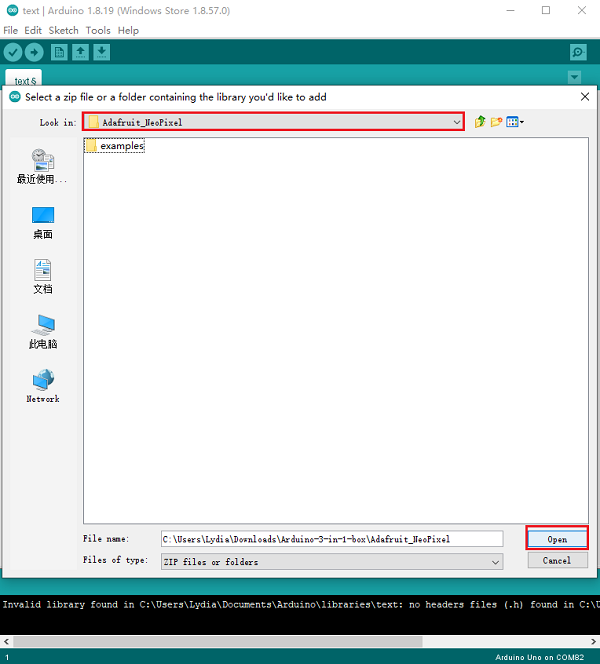This screenshot has width=600, height=664.
Task: Click the Upload arrow toolbar icon
Action: click(34, 53)
